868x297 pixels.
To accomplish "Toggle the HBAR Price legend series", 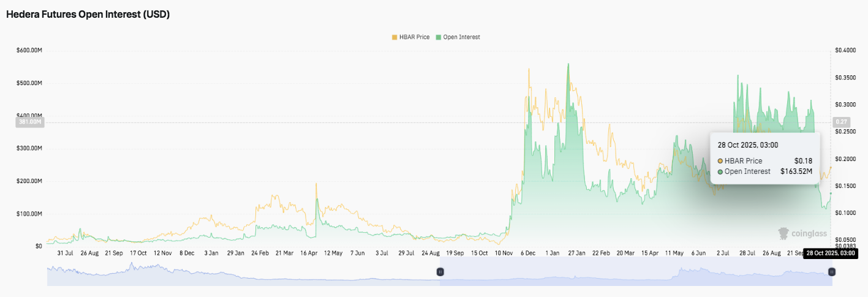I will tap(412, 37).
